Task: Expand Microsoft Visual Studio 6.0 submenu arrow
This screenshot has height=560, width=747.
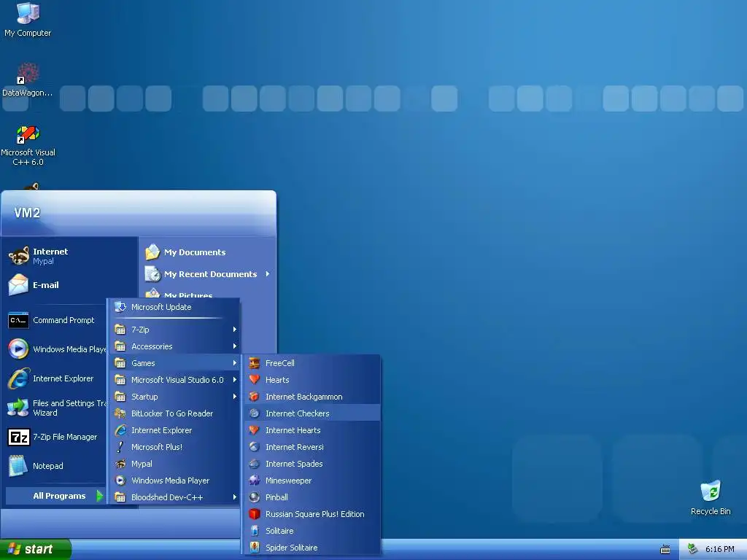Action: coord(234,379)
